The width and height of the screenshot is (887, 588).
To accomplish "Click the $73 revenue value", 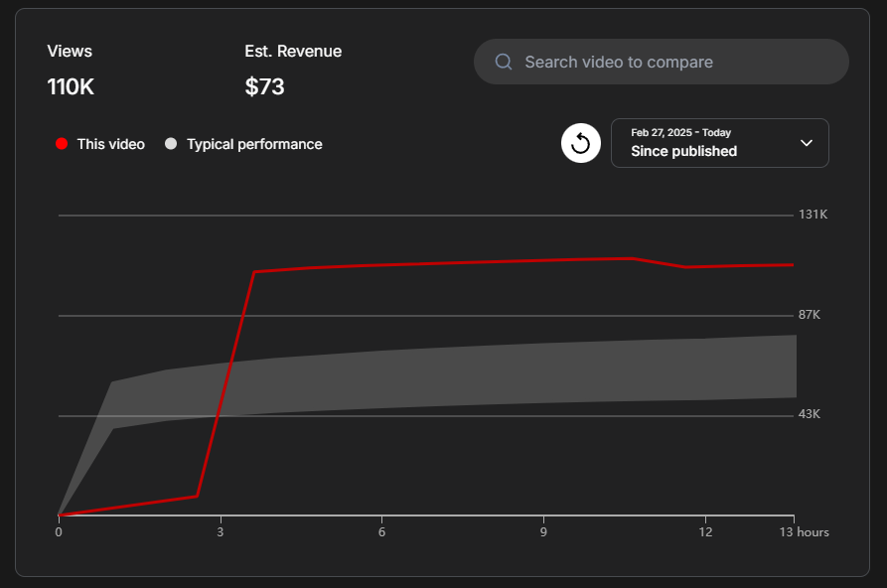I will click(x=265, y=87).
